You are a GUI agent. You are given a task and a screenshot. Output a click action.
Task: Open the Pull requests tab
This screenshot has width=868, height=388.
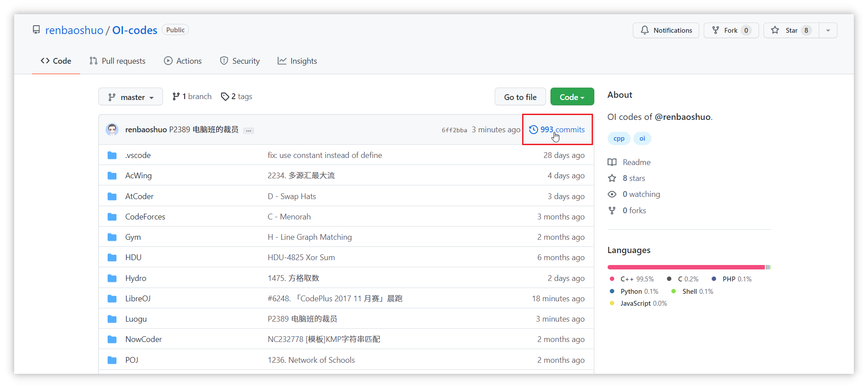pyautogui.click(x=117, y=61)
